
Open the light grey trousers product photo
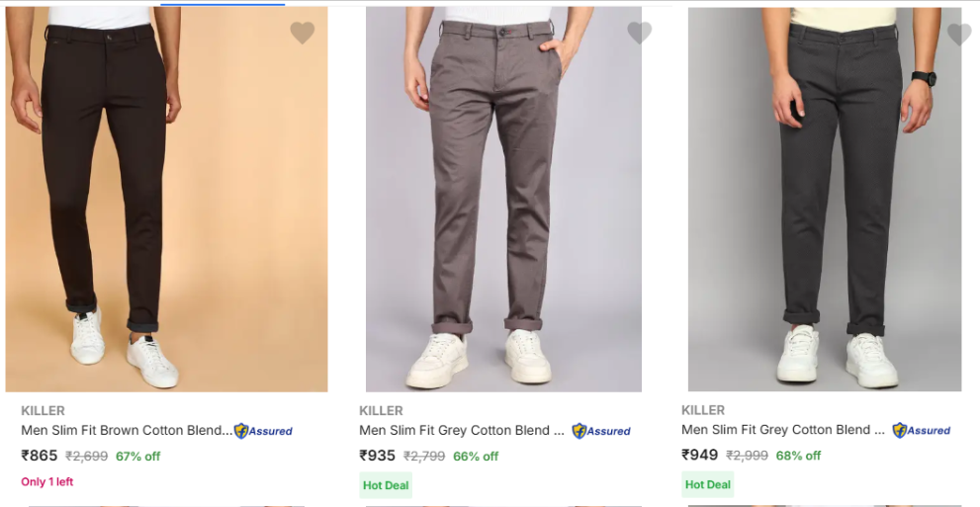click(x=503, y=198)
